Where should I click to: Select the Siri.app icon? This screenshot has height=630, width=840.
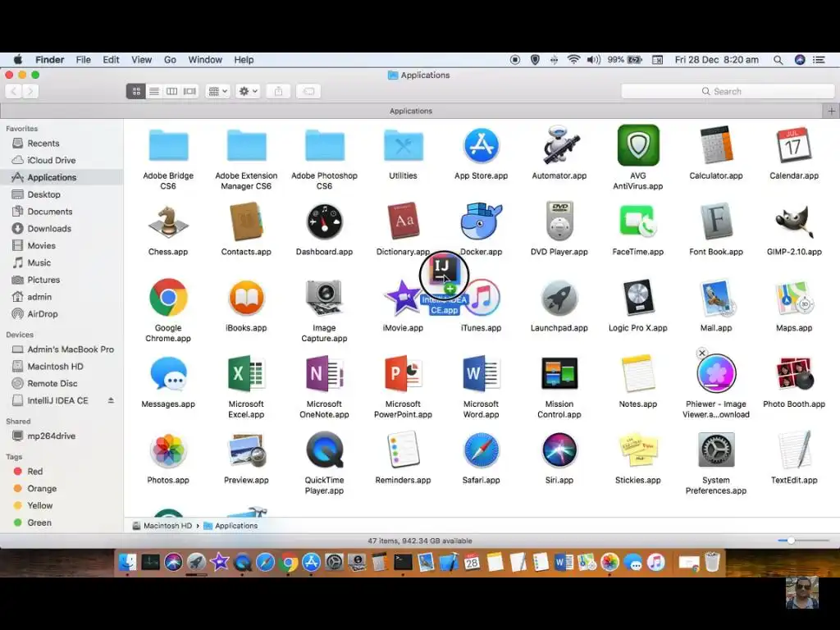click(x=559, y=450)
